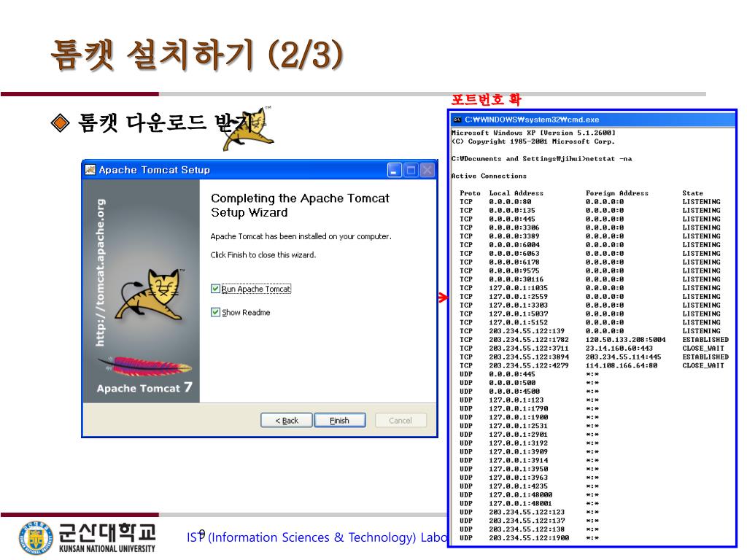Minimize the Apache Tomcat Setup window

[x=395, y=170]
